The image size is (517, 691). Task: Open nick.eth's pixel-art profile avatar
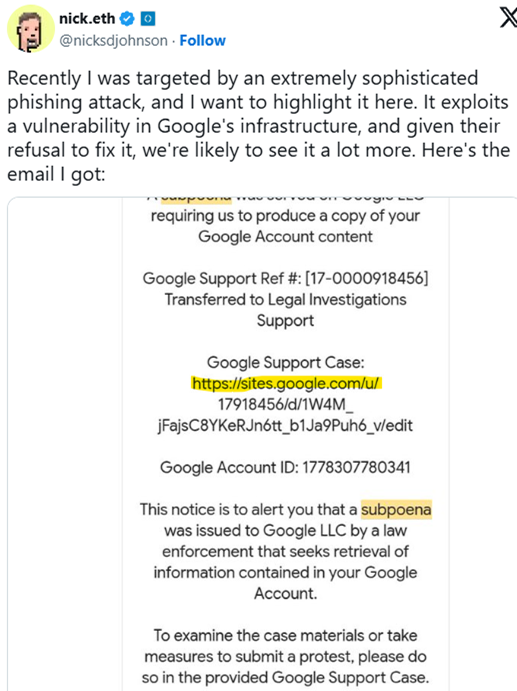(30, 29)
